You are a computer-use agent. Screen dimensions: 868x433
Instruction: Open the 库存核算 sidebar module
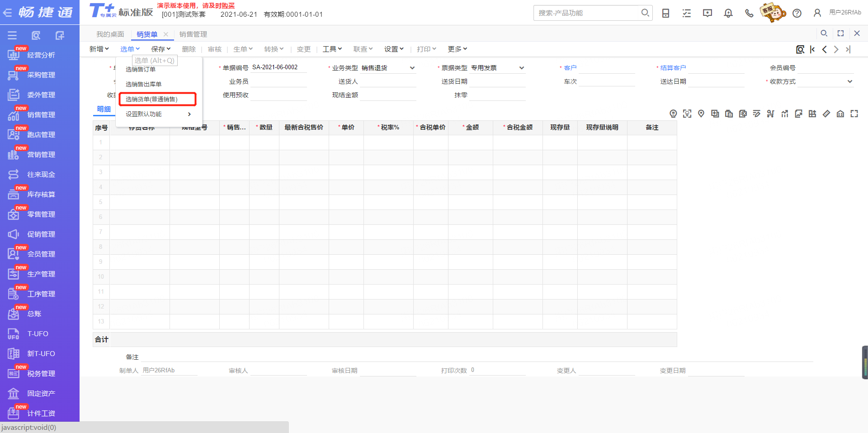(x=40, y=195)
